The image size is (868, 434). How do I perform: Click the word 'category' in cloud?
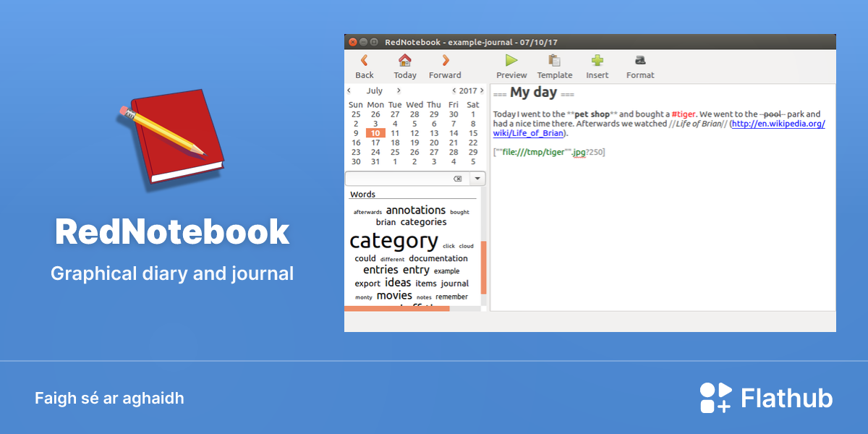click(393, 241)
